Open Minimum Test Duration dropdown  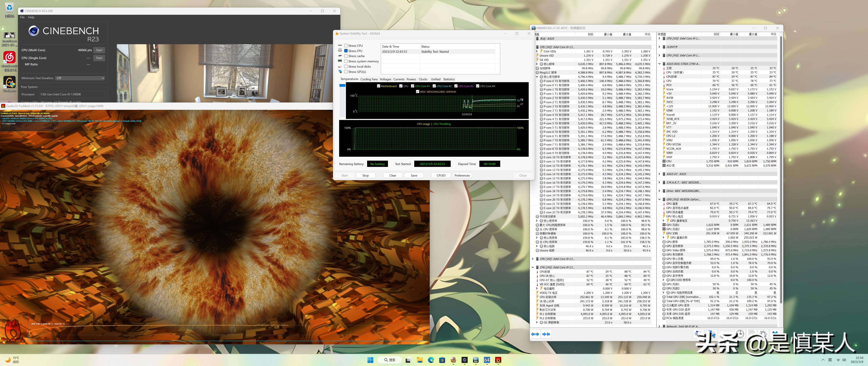coord(80,78)
